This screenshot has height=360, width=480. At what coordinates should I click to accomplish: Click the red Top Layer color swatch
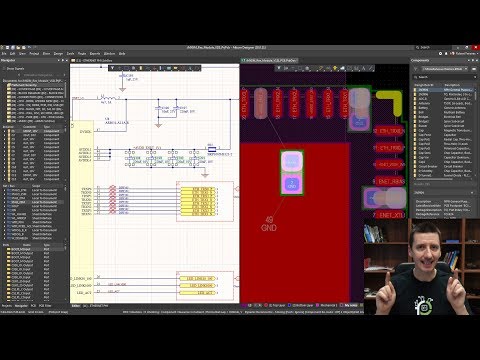[266, 305]
